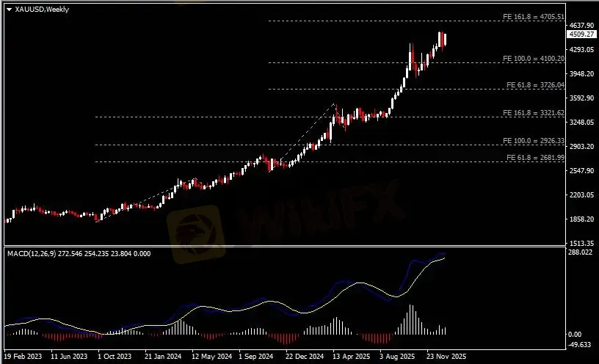
Task: Click the 2203.05 price axis value
Action: tap(581, 194)
